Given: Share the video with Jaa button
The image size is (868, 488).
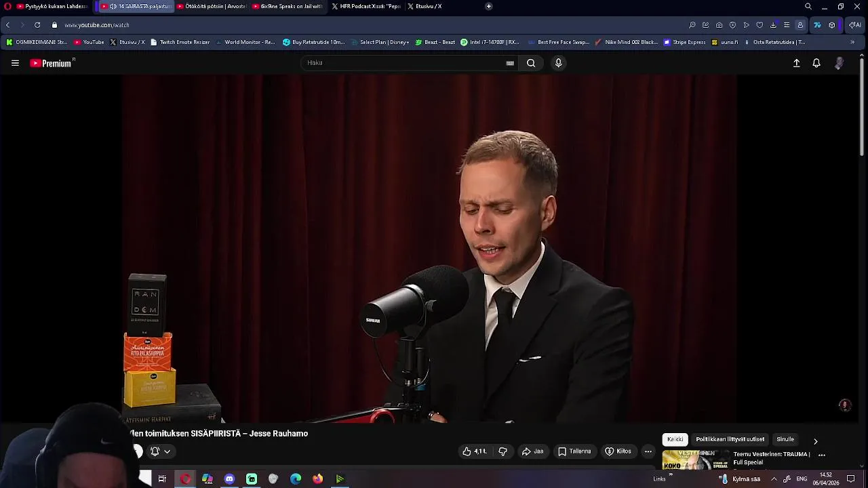Looking at the screenshot, I should pos(532,451).
